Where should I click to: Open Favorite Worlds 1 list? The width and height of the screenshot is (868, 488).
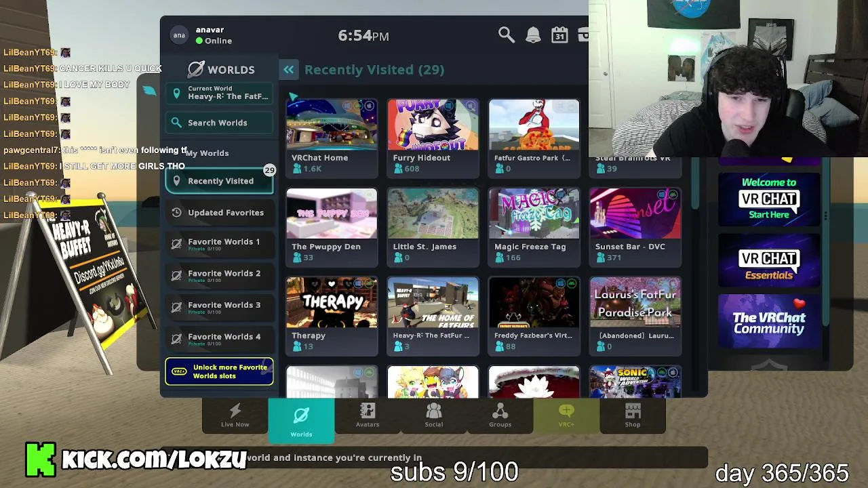tap(219, 244)
